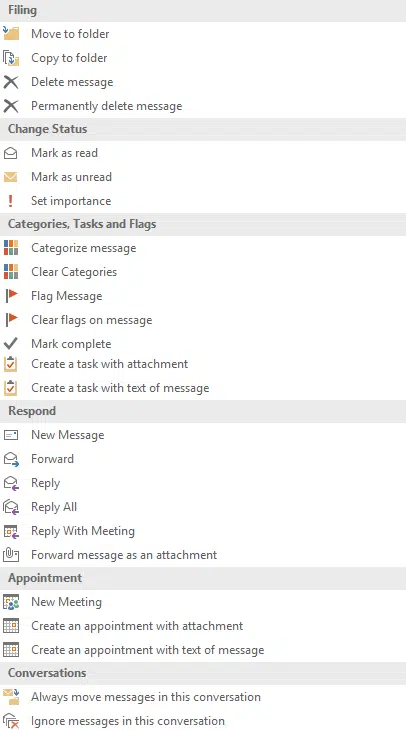Choose Reply All action
Image resolution: width=406 pixels, height=731 pixels.
click(x=54, y=507)
